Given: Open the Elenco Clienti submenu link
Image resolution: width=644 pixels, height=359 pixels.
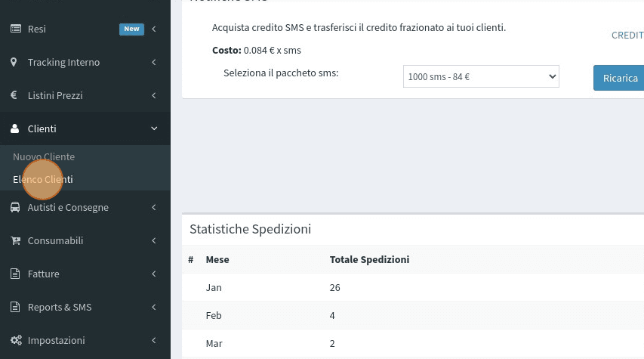Looking at the screenshot, I should coord(43,179).
